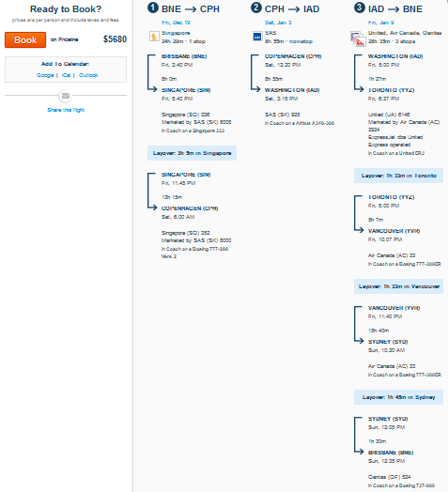This screenshot has width=448, height=492.
Task: Click Singapore Airlines logo icon
Action: pyautogui.click(x=154, y=37)
